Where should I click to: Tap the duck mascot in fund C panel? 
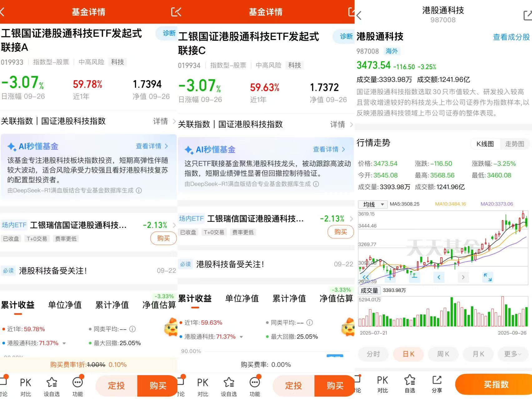(348, 327)
